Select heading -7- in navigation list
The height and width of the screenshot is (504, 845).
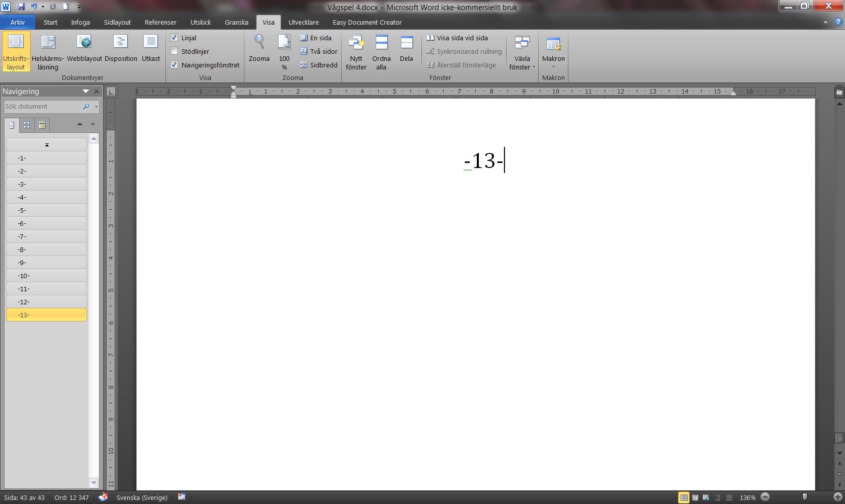pos(47,236)
